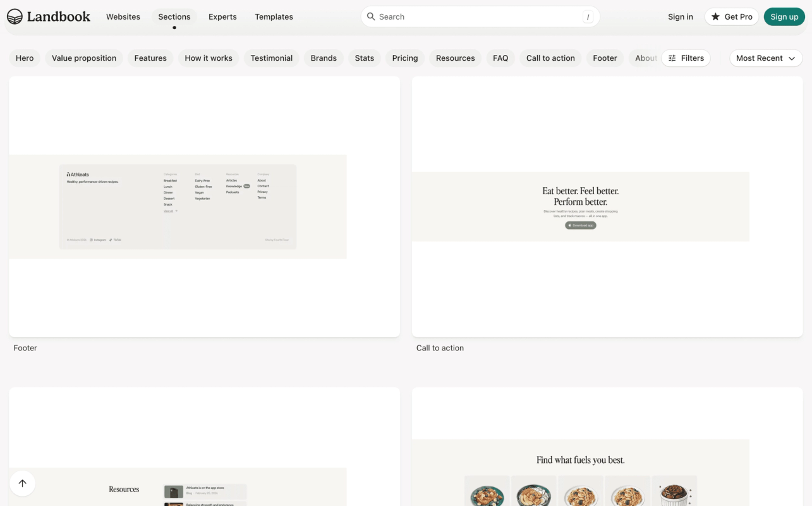Open the Experts nav item

pos(222,16)
